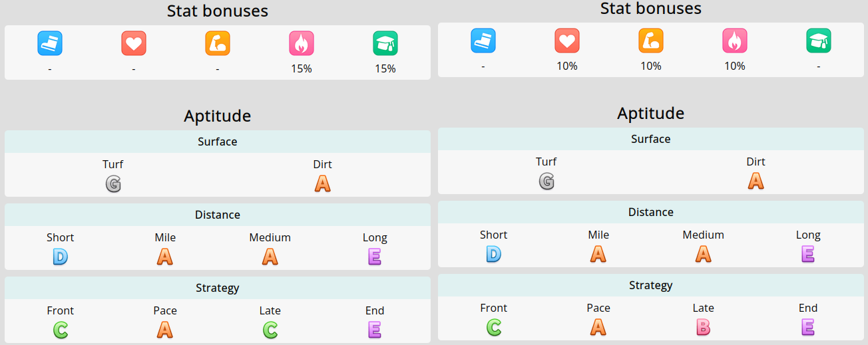Click the pink Guts flame icon in left panel

(302, 43)
